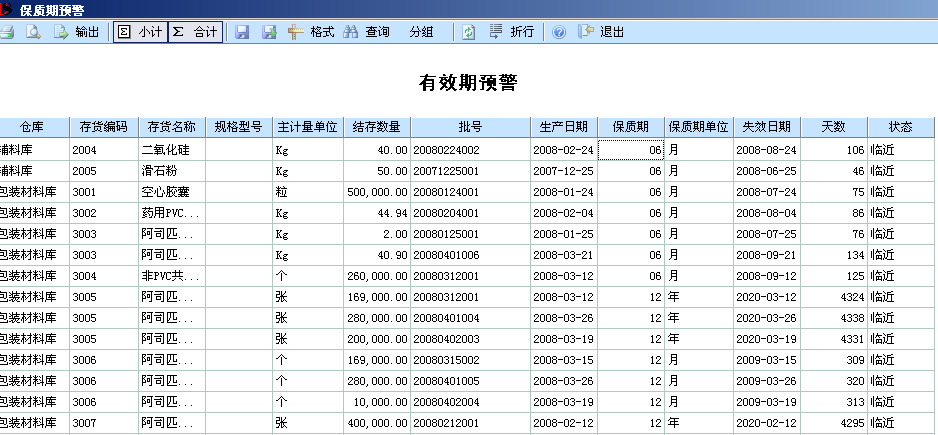This screenshot has width=938, height=435.
Task: Select batch number 20080124001
Action: 471,192
